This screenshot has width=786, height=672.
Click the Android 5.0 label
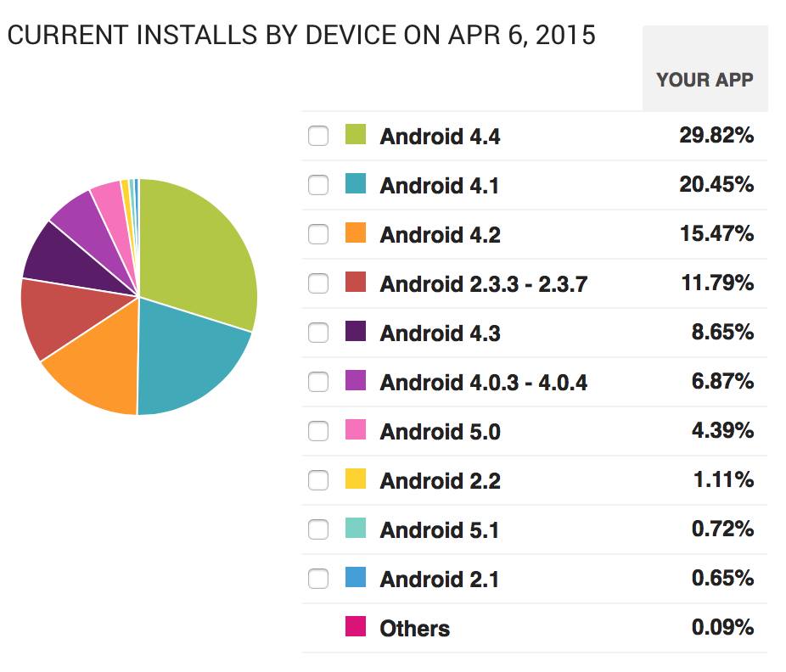point(440,432)
